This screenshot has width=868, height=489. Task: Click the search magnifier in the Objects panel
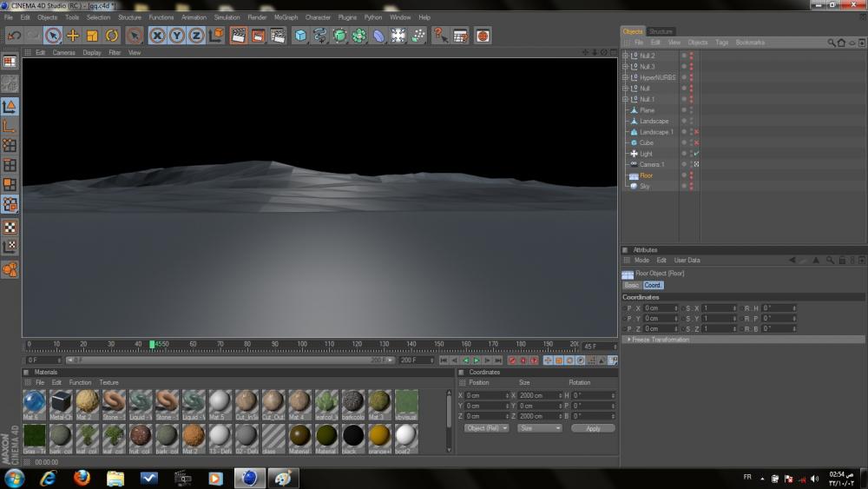(831, 43)
